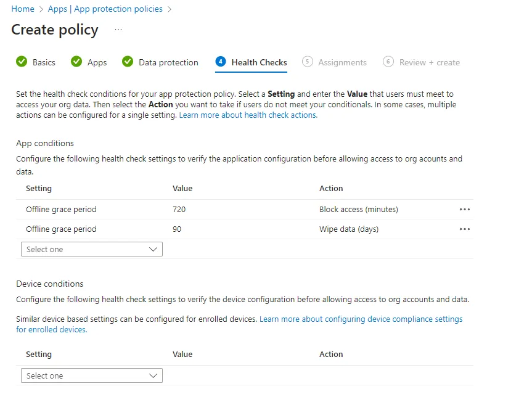This screenshot has height=402, width=532.
Task: Click the green checkmark icon beside Apps
Action: [x=76, y=62]
